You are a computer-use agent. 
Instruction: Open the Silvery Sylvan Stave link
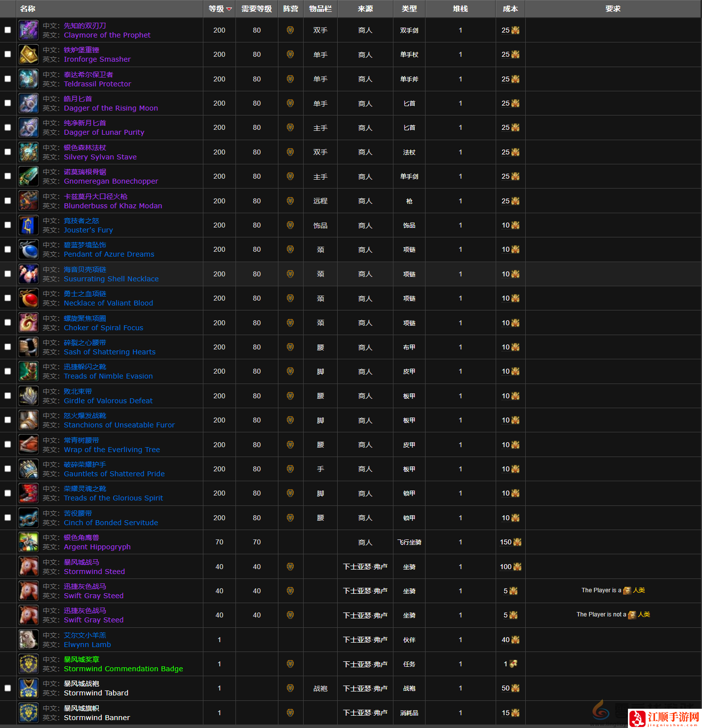point(100,157)
